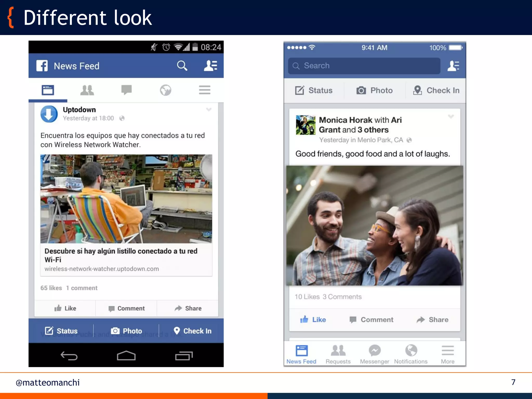Screen dimensions: 532x399
Task: Click the iOS Search field
Action: [x=364, y=66]
